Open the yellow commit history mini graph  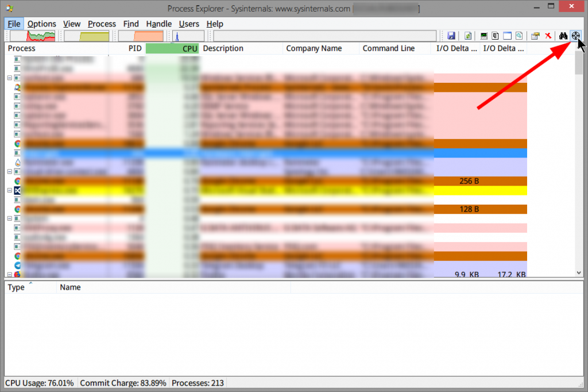(x=87, y=36)
